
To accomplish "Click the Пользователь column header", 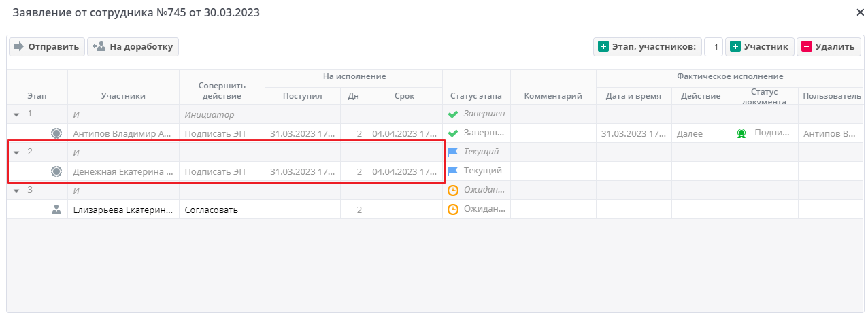I will tap(832, 96).
